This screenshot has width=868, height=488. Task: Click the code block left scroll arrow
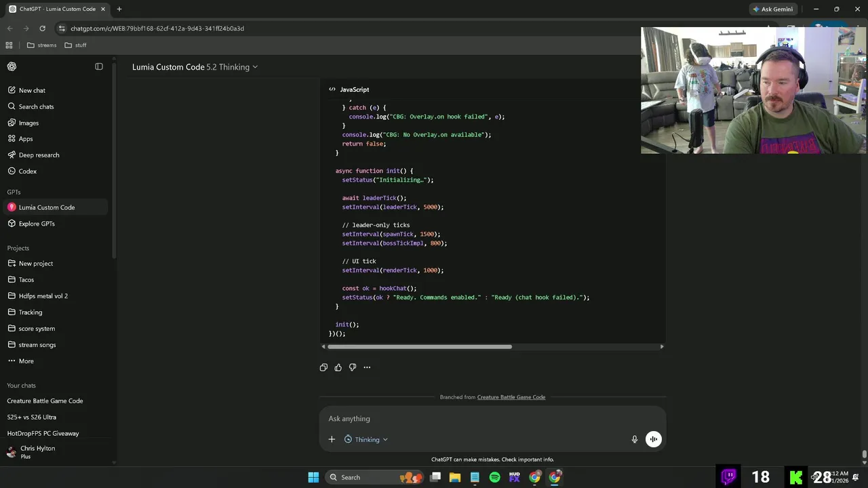tap(323, 346)
